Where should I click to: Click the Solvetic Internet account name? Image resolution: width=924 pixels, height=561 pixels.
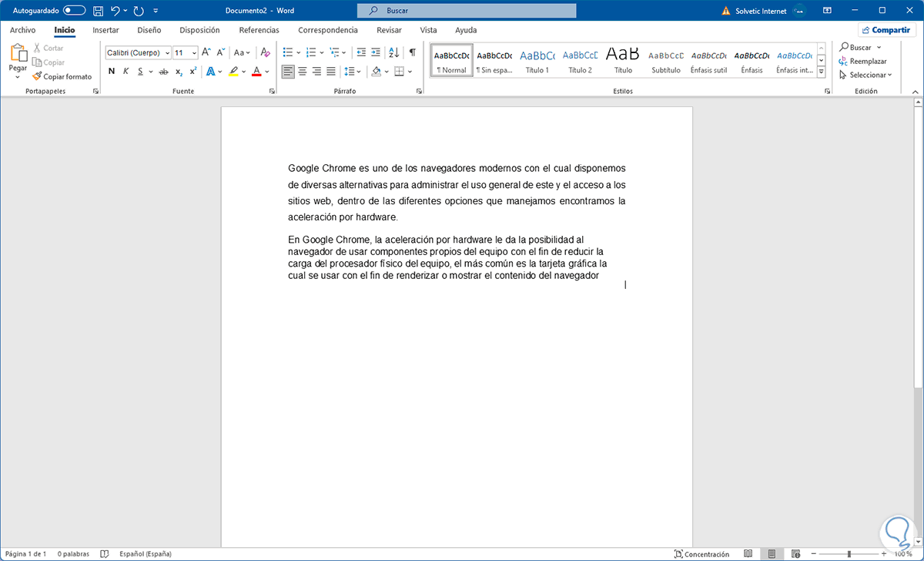pyautogui.click(x=761, y=11)
